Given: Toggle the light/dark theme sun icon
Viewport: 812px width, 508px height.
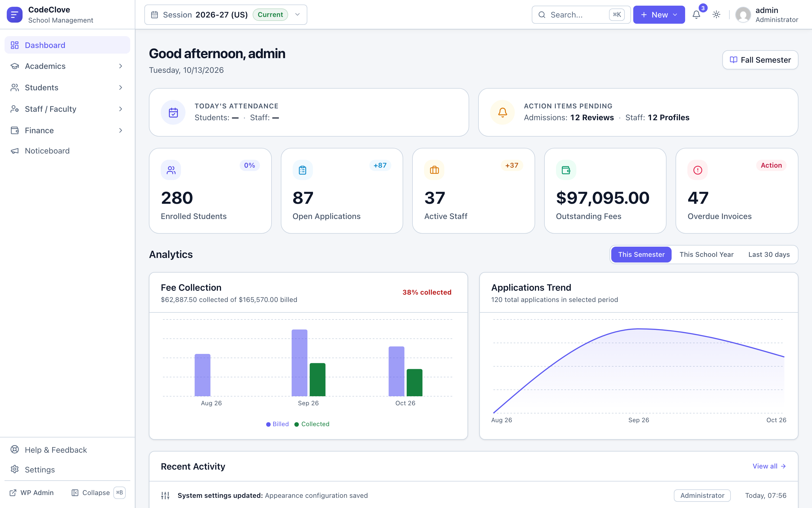Looking at the screenshot, I should 716,15.
